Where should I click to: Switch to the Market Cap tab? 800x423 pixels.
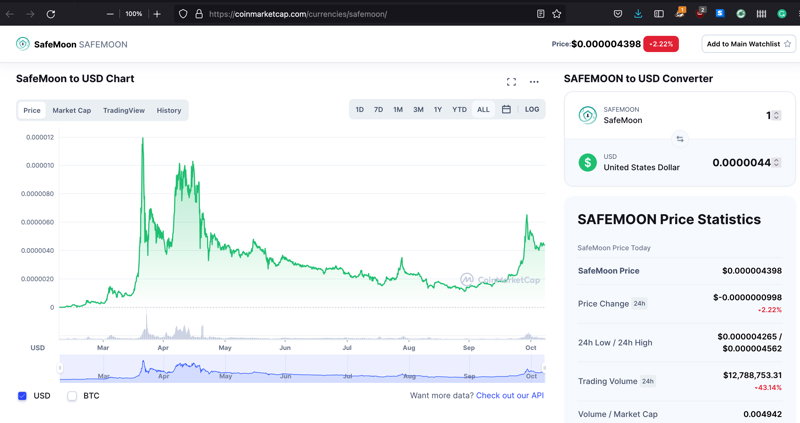click(x=71, y=110)
